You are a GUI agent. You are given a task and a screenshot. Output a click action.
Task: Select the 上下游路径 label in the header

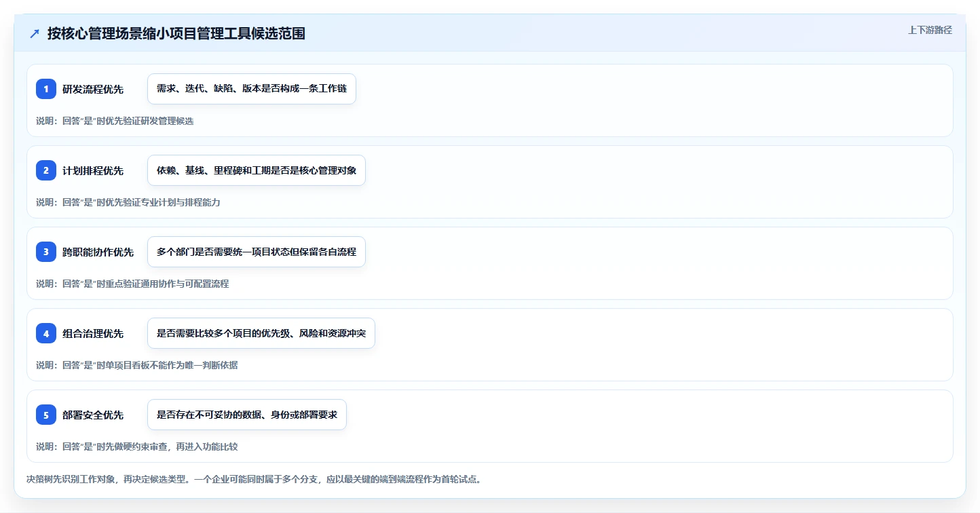tap(930, 30)
